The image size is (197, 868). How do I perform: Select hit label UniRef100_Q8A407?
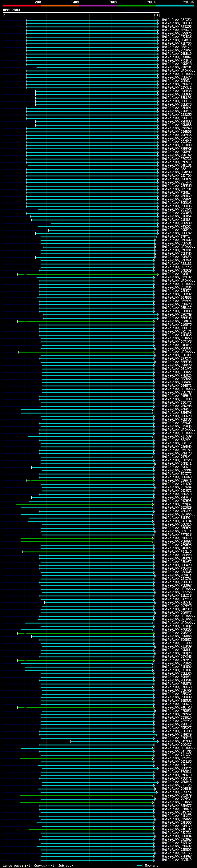176,382
